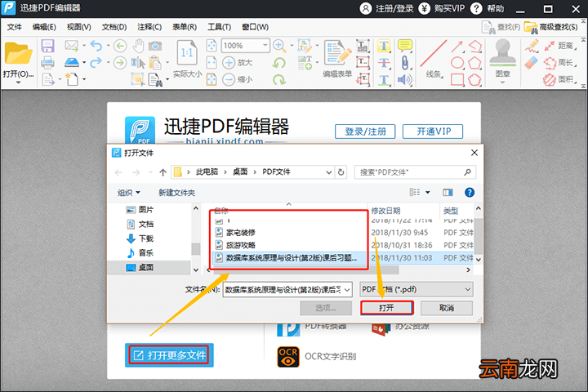Open the 注释(C) menu
This screenshot has width=588, height=392.
click(149, 27)
